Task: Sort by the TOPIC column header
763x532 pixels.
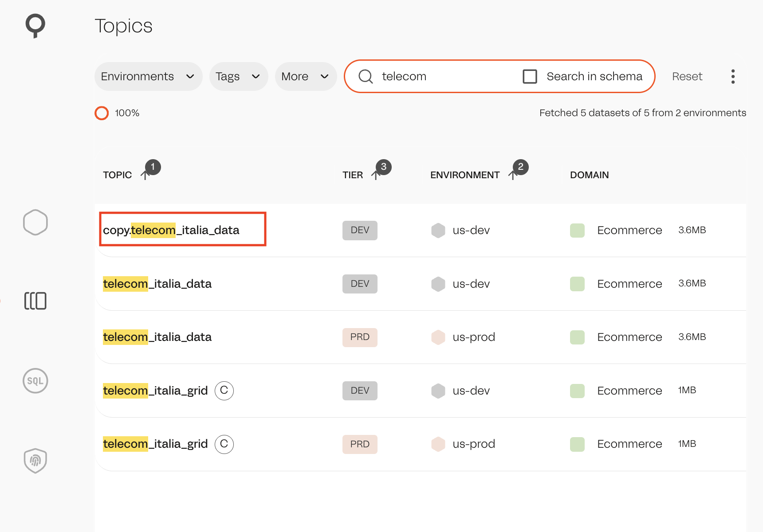Action: [118, 175]
